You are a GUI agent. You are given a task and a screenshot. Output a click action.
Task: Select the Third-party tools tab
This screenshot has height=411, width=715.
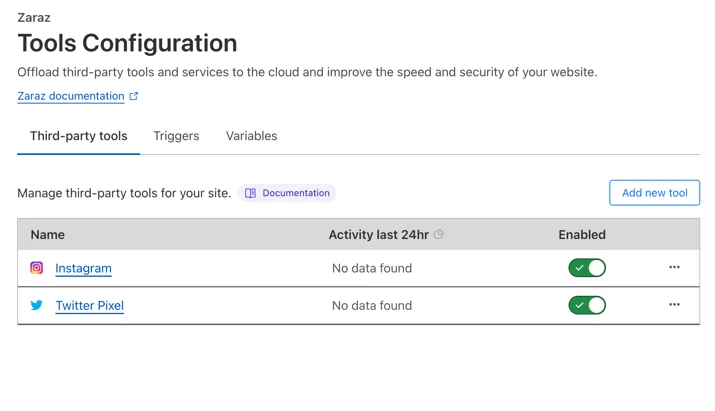tap(78, 136)
